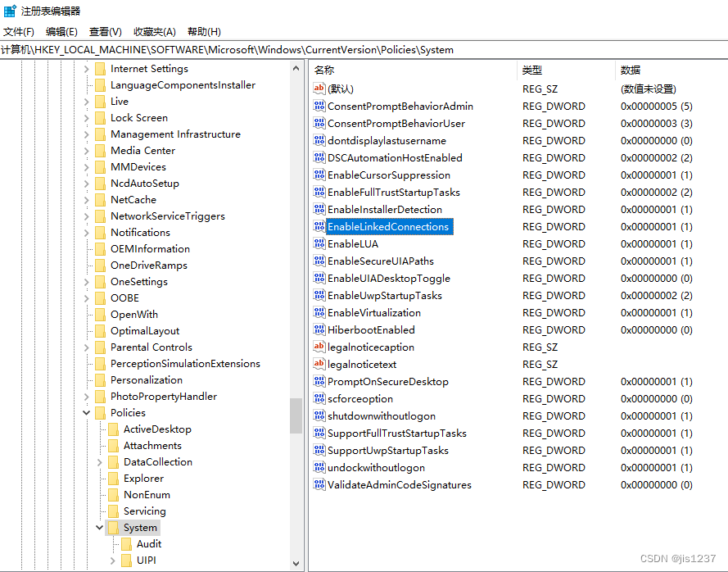Collapse the Policies key

pyautogui.click(x=86, y=413)
